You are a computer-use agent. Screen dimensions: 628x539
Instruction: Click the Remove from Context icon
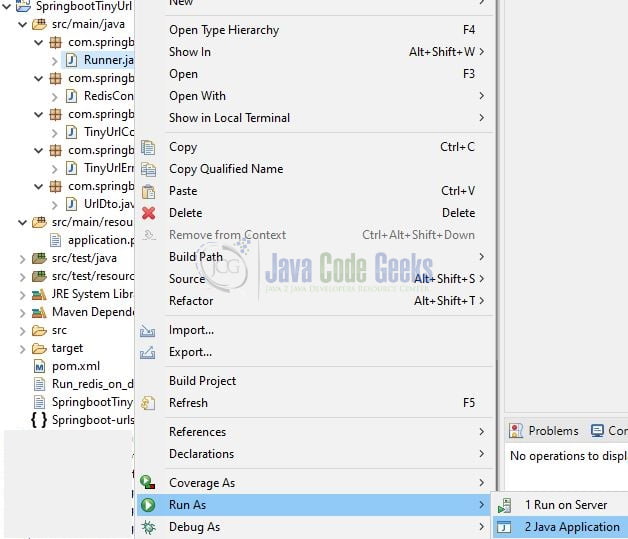pyautogui.click(x=149, y=235)
